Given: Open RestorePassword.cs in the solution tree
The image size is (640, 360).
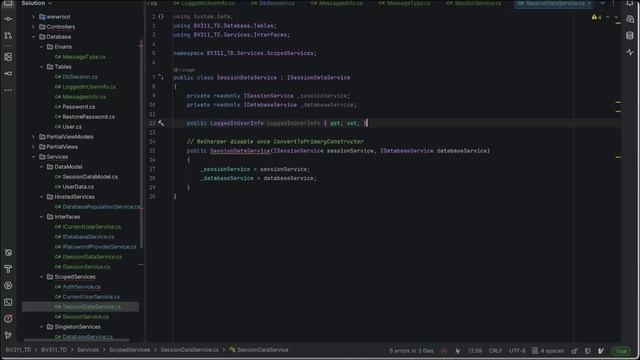Looking at the screenshot, I should click(89, 117).
